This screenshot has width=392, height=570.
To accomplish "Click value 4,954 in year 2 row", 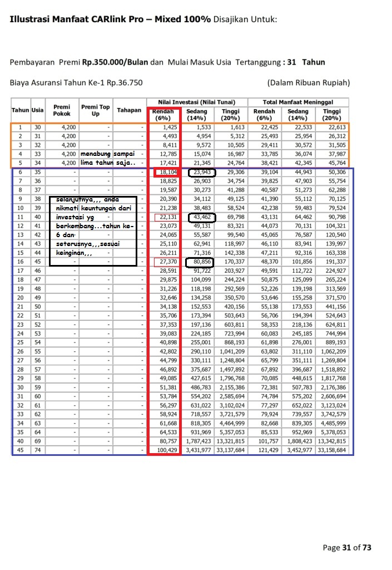I will coord(204,136).
